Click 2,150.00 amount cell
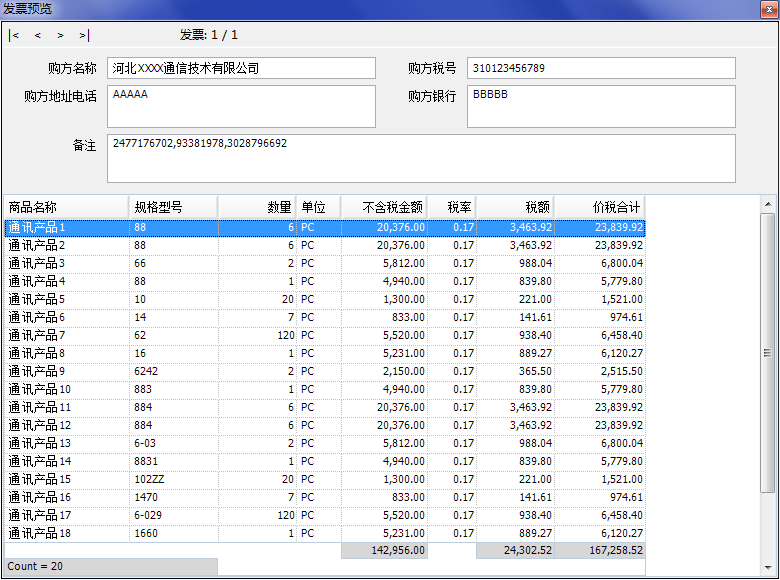 click(385, 372)
